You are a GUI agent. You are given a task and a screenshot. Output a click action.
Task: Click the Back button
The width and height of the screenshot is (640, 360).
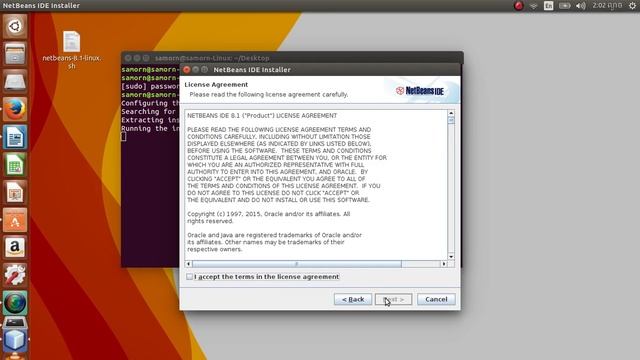pos(353,299)
